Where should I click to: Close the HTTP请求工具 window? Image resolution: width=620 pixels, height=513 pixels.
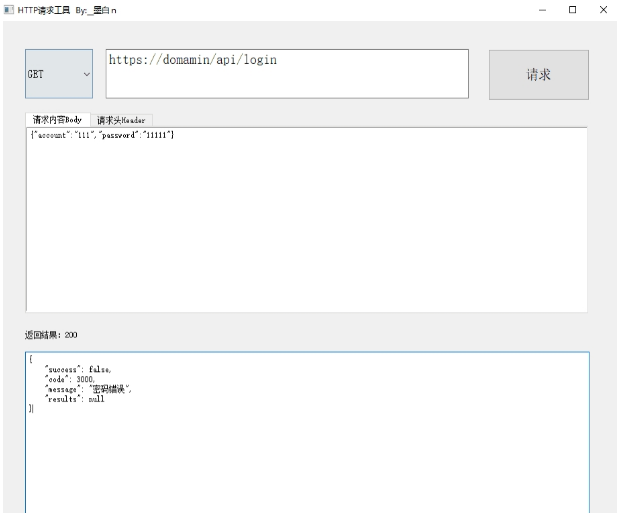pyautogui.click(x=603, y=10)
